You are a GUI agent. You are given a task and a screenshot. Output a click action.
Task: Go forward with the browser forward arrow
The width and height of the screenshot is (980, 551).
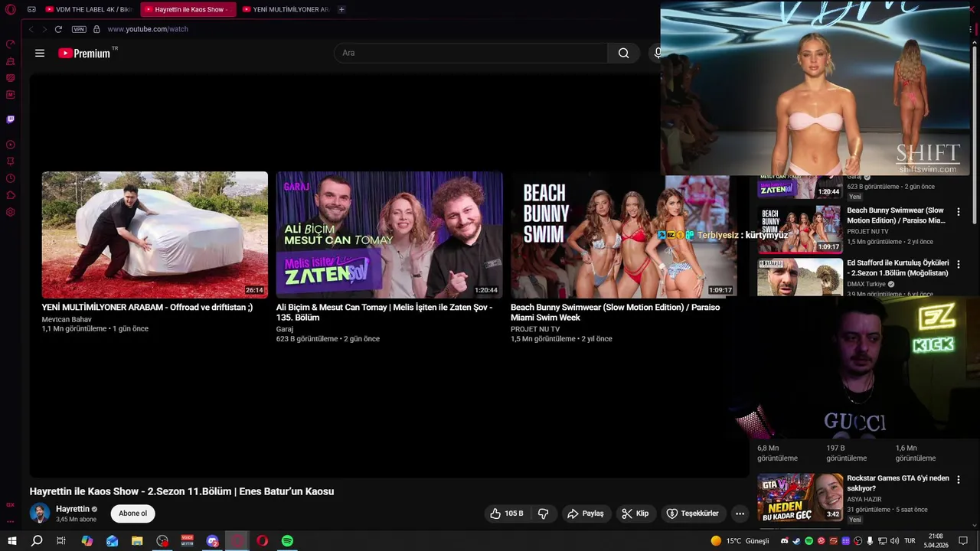point(44,29)
